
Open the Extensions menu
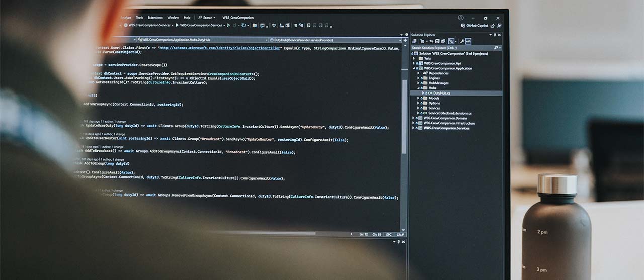pyautogui.click(x=155, y=18)
